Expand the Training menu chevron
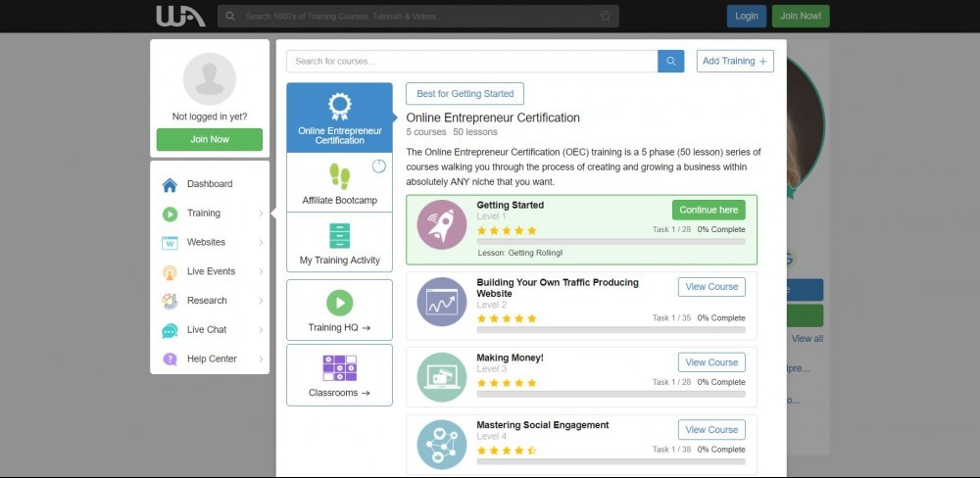This screenshot has width=980, height=478. (261, 214)
